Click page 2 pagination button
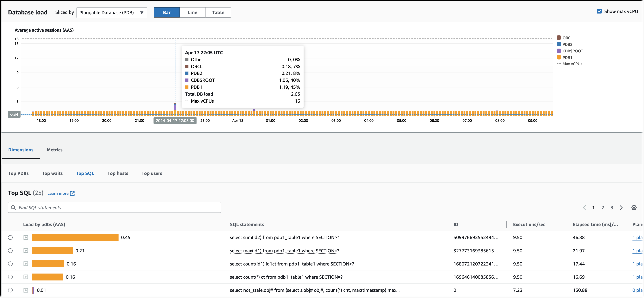Viewport: 644px width, 298px height. [603, 207]
